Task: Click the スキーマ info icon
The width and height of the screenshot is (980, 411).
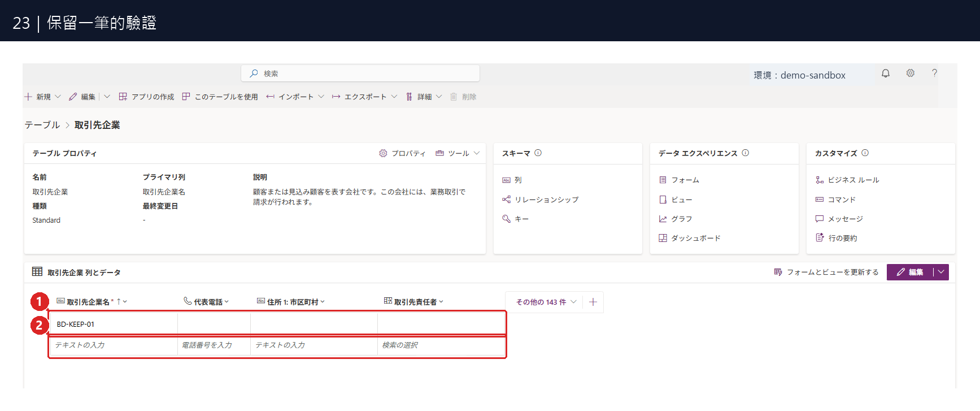Action: tap(538, 153)
